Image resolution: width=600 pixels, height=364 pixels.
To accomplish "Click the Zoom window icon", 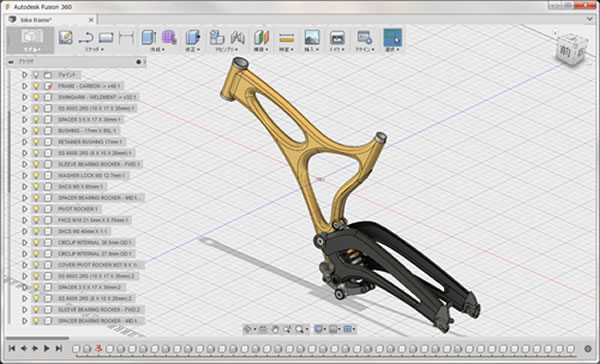I will pos(287,329).
